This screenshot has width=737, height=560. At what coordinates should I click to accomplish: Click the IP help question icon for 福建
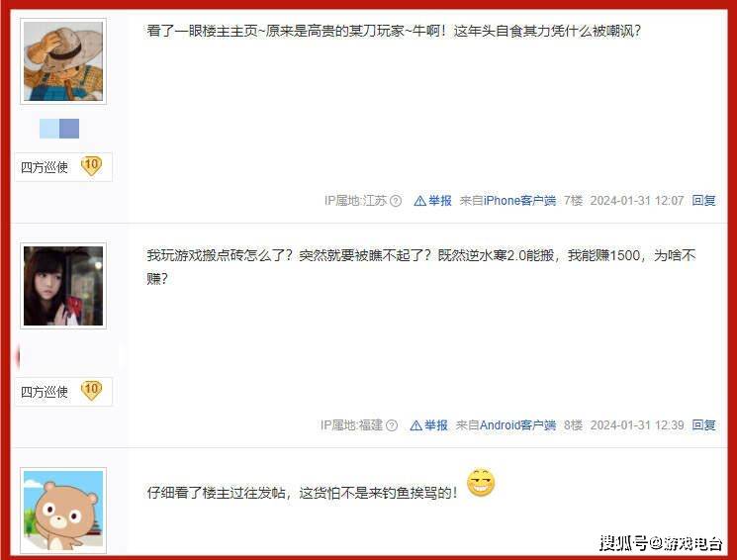point(392,425)
